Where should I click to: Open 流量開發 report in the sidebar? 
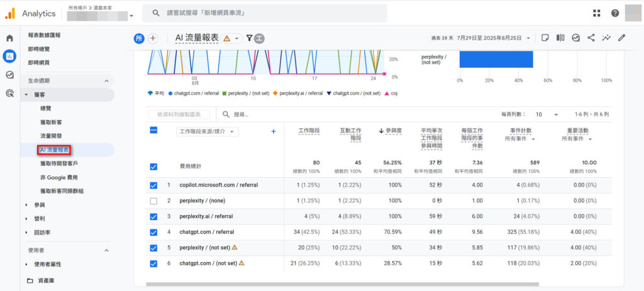click(x=51, y=136)
